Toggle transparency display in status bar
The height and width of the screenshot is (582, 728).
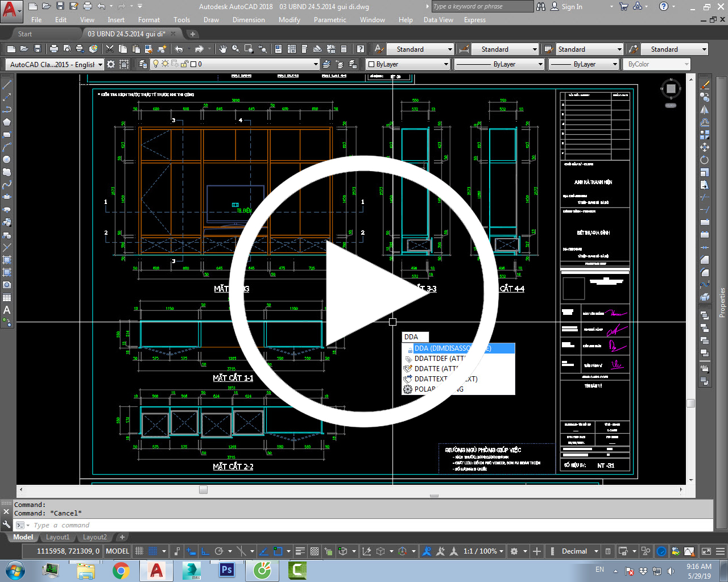pyautogui.click(x=315, y=551)
